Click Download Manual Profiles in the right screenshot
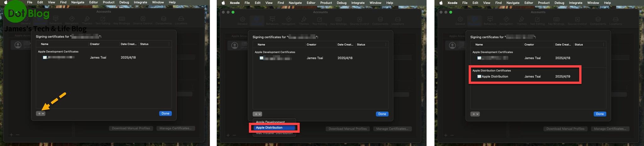This screenshot has width=644, height=146. pyautogui.click(x=565, y=129)
